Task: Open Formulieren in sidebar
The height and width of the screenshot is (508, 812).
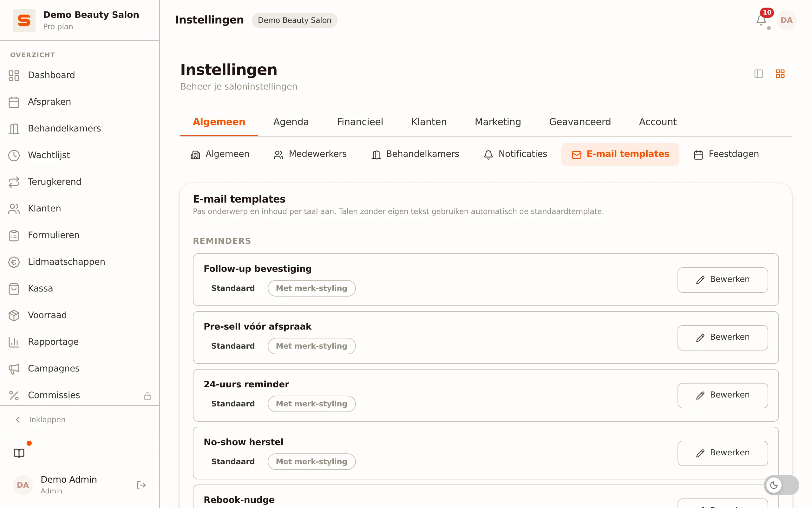Action: coord(80,235)
